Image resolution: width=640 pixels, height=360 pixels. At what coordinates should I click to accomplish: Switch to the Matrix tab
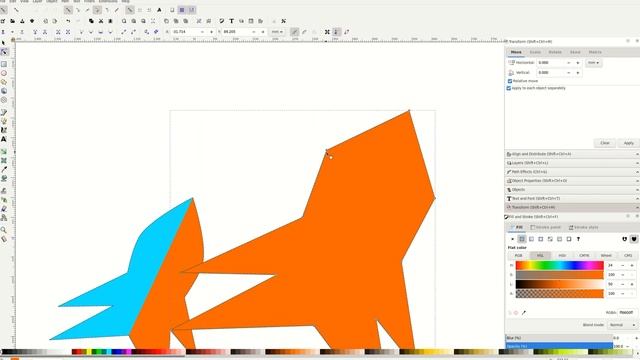pos(595,52)
